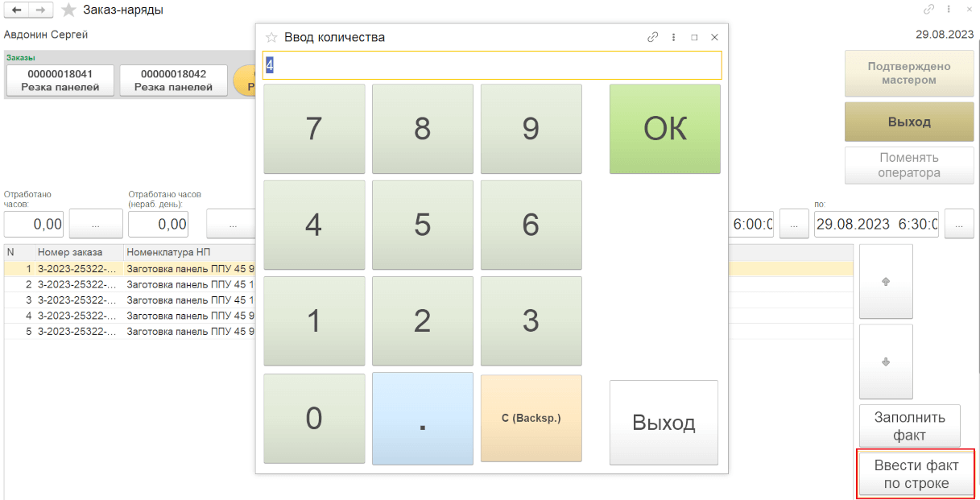Click the Ввести факт по строке button
The image size is (980, 500).
click(916, 473)
